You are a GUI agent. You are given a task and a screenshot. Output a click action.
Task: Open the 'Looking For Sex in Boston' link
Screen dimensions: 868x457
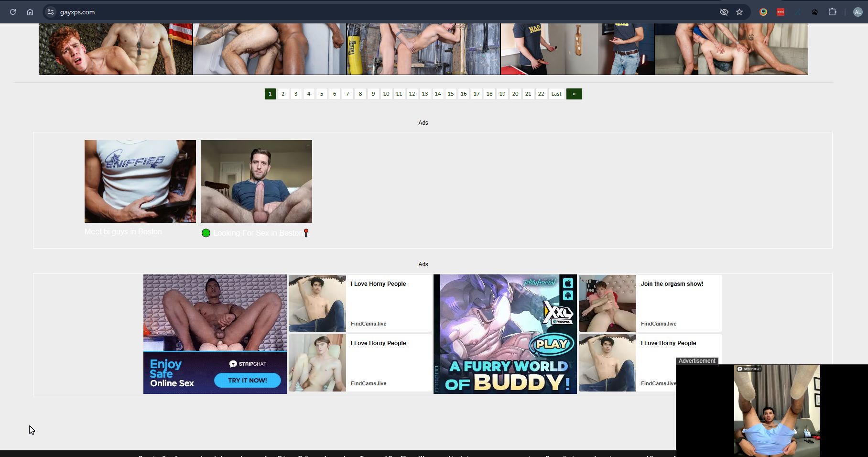257,233
